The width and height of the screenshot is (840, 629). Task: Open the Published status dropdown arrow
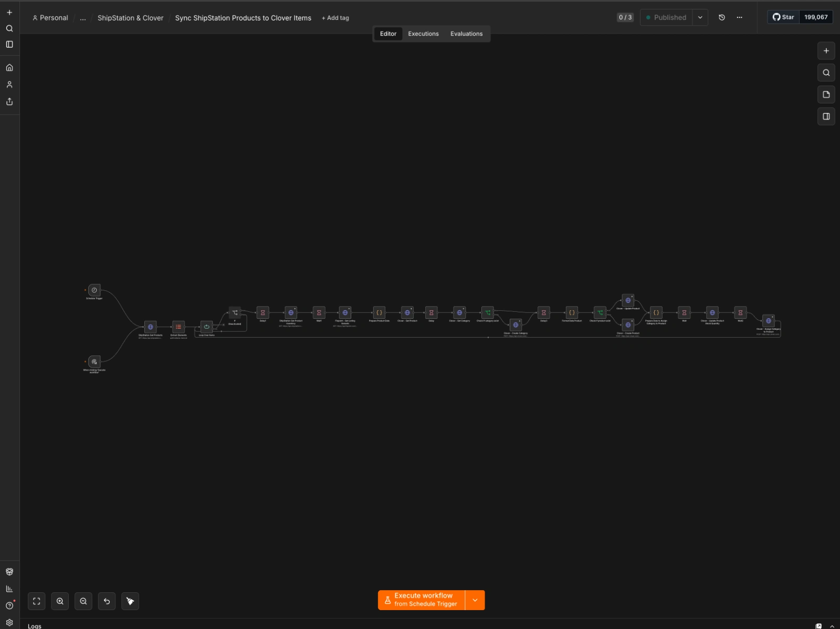700,17
